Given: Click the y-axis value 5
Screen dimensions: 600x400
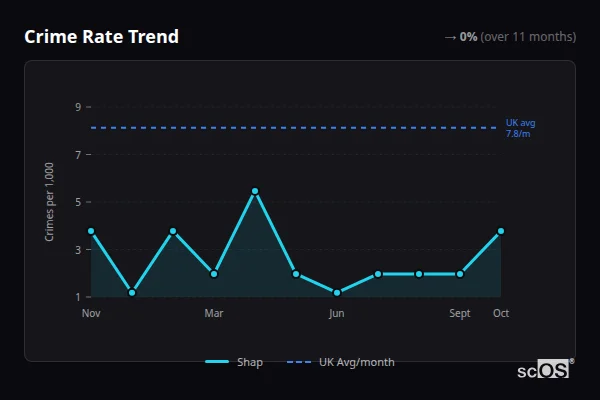Looking at the screenshot, I should pos(78,202).
